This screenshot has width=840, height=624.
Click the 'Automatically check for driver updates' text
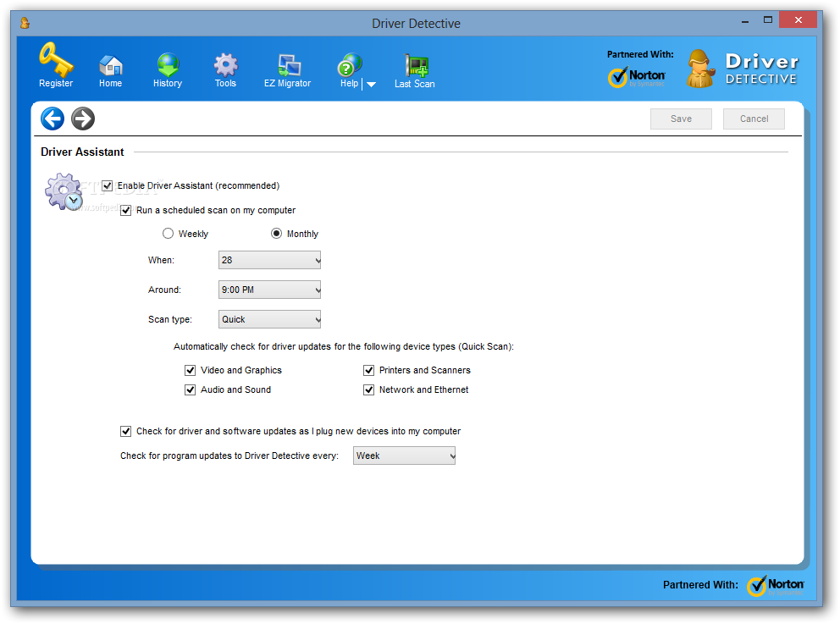pyautogui.click(x=343, y=346)
